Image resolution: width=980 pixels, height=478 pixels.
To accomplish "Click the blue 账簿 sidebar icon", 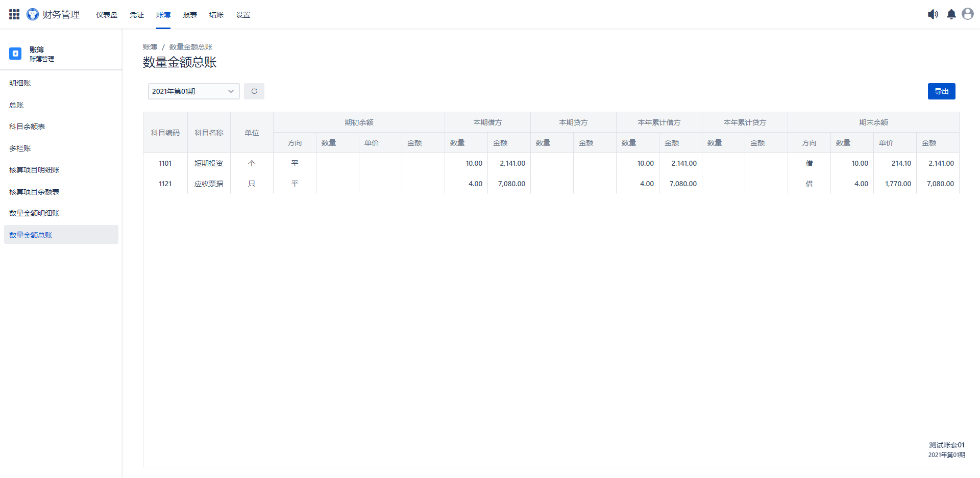I will (15, 54).
